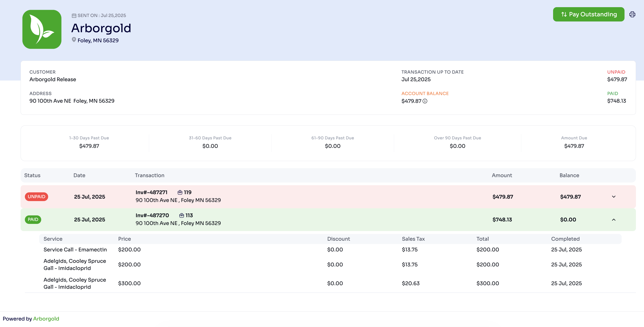
Task: Click the Over 90 Days Past Due value
Action: (457, 146)
